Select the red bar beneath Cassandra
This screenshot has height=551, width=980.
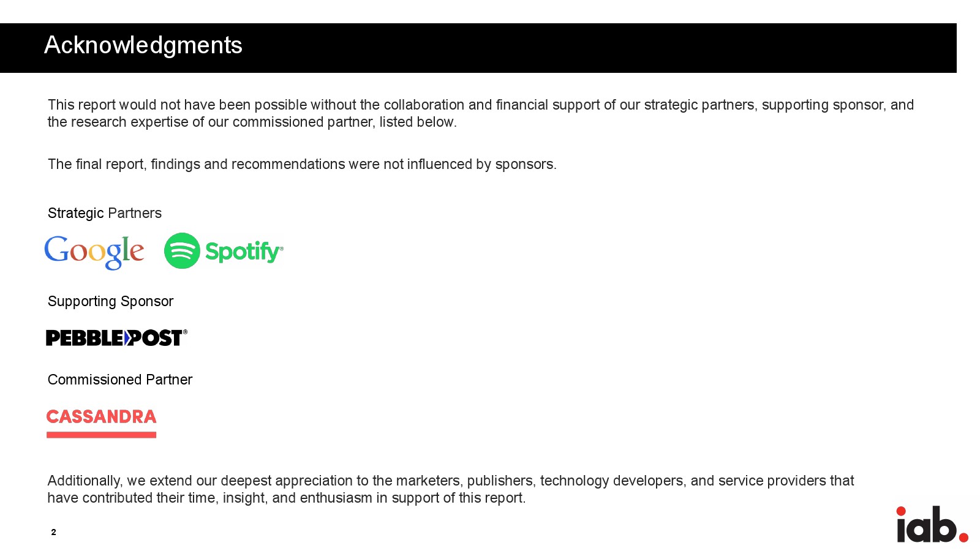coord(101,435)
